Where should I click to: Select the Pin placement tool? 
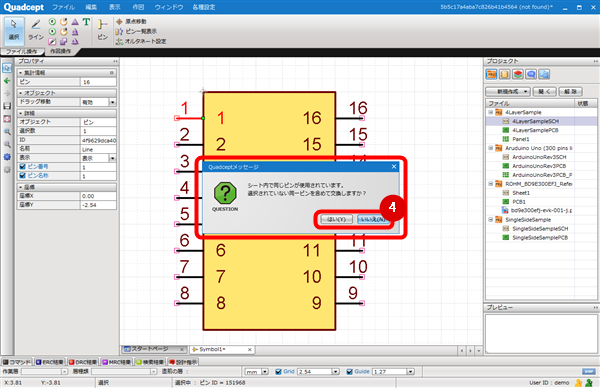point(102,30)
